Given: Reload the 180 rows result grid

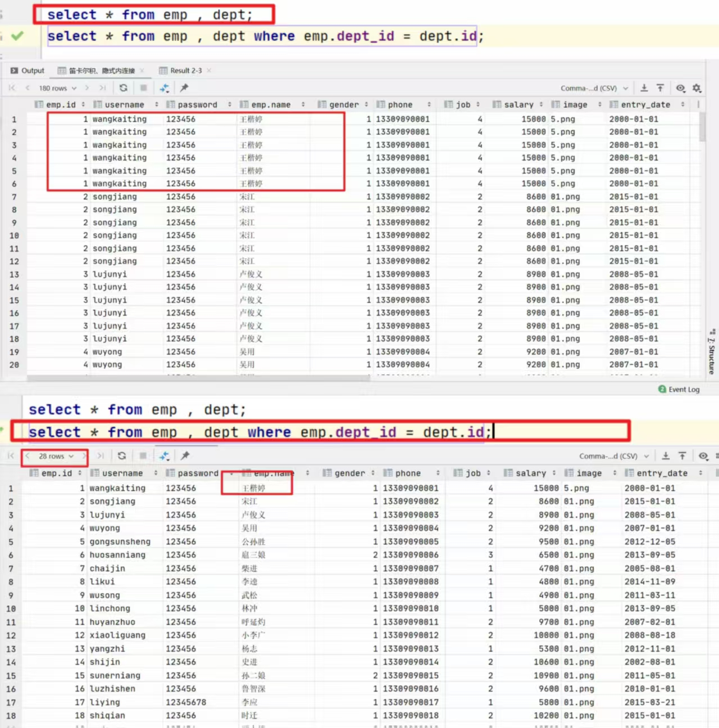Looking at the screenshot, I should [124, 88].
